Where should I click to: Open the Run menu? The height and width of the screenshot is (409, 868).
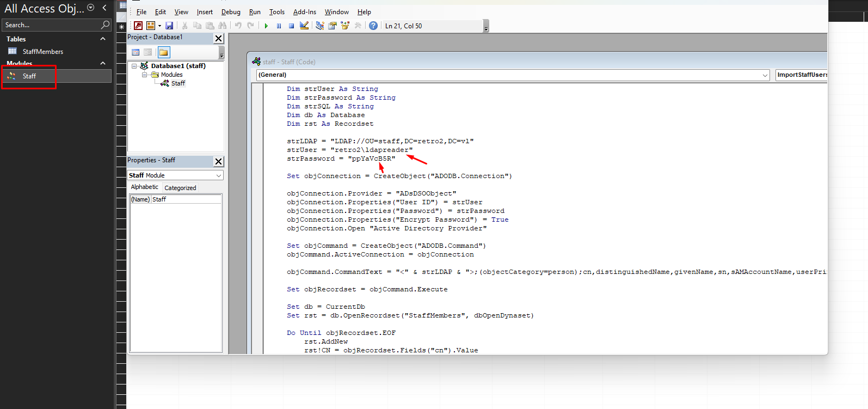point(255,12)
